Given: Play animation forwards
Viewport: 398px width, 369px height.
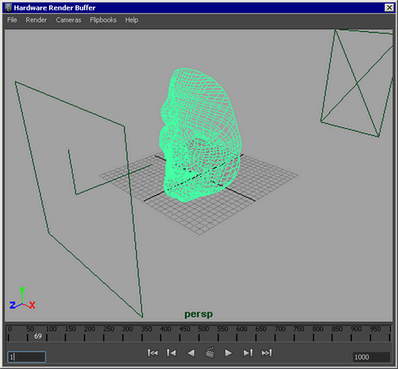Looking at the screenshot, I should point(228,353).
